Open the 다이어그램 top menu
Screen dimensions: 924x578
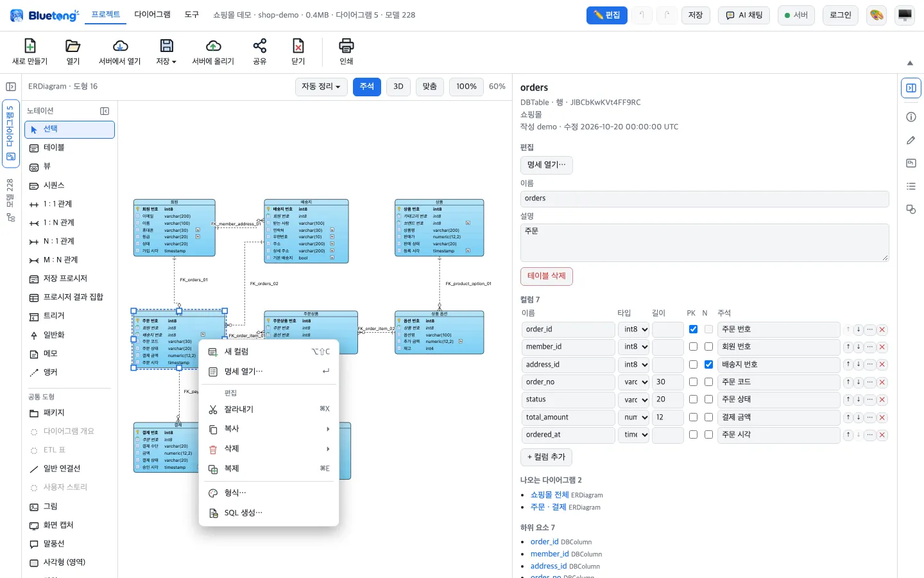[152, 14]
